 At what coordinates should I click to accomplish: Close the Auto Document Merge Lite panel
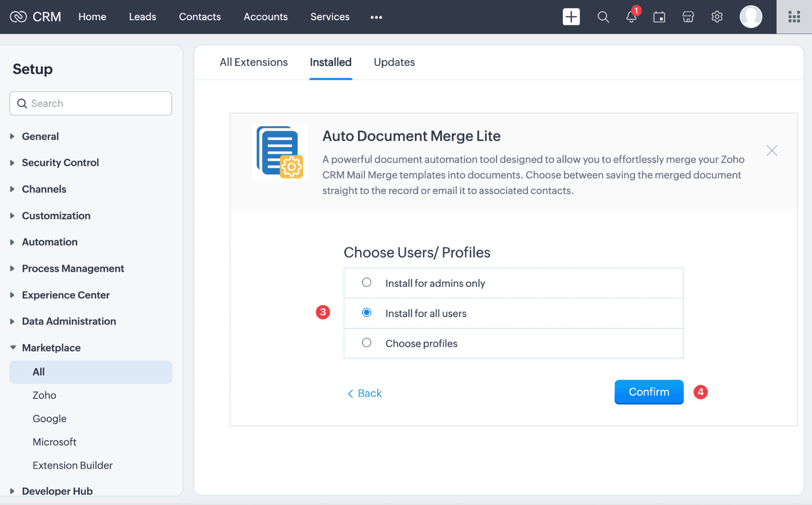[772, 151]
